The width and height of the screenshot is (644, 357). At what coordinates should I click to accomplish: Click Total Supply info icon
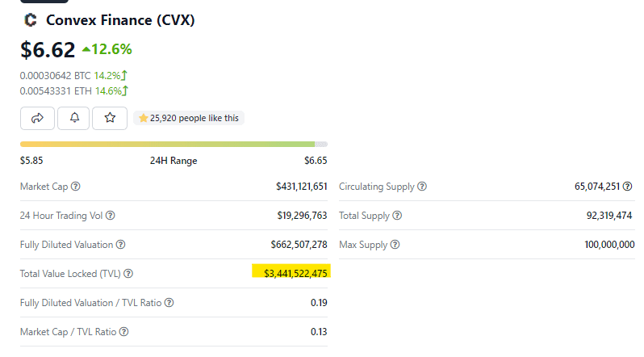397,216
